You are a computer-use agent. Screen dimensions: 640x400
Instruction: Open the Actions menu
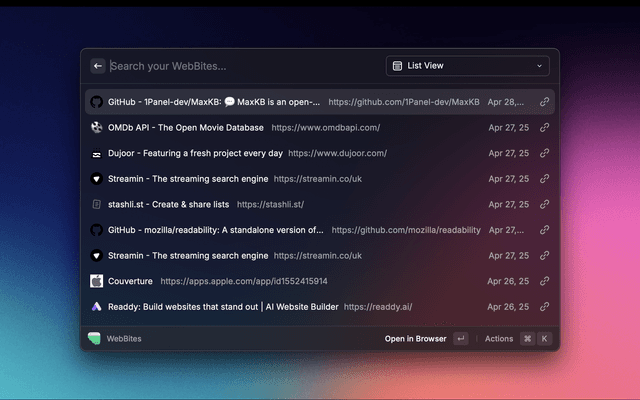coord(499,339)
